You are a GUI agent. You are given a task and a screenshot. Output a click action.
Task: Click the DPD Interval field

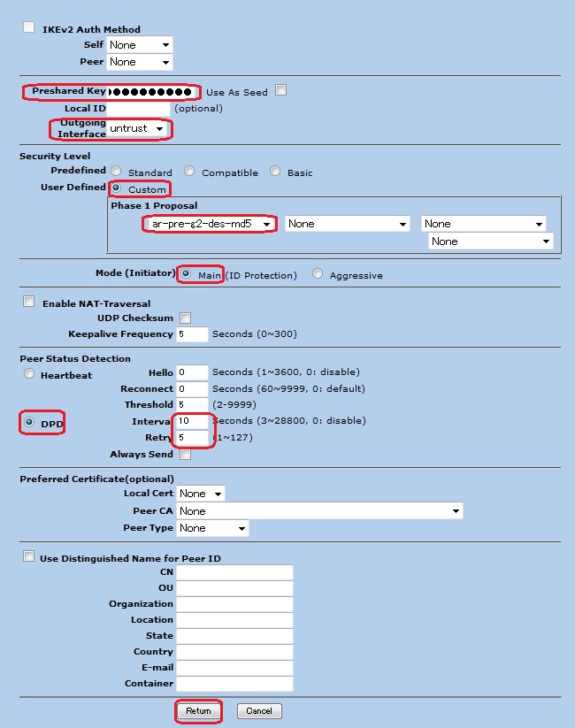(192, 421)
